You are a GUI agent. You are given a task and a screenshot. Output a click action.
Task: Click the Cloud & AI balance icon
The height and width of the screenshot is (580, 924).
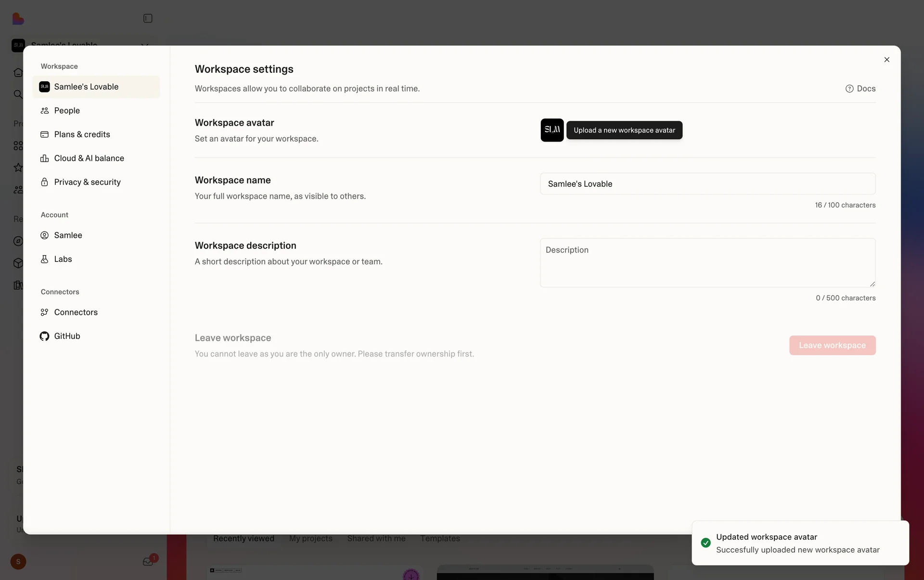pos(44,158)
